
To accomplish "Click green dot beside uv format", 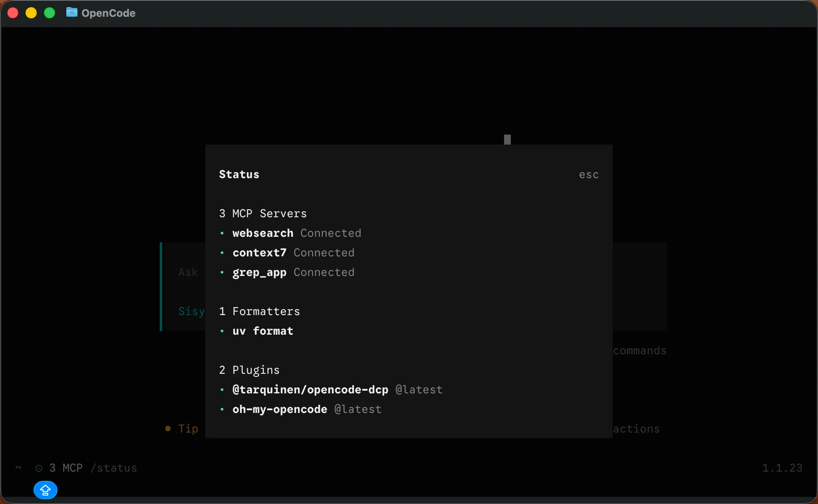I will pos(222,331).
